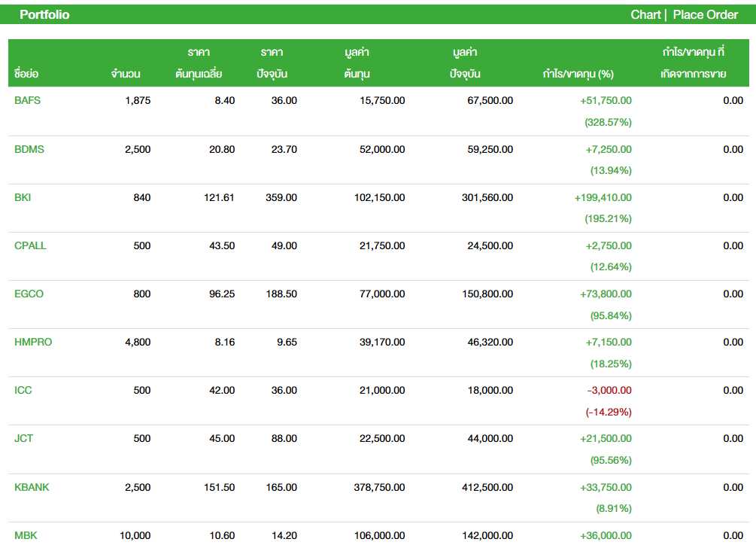Click the BAFS profit +51,750.00
The height and width of the screenshot is (545, 756).
coord(606,100)
